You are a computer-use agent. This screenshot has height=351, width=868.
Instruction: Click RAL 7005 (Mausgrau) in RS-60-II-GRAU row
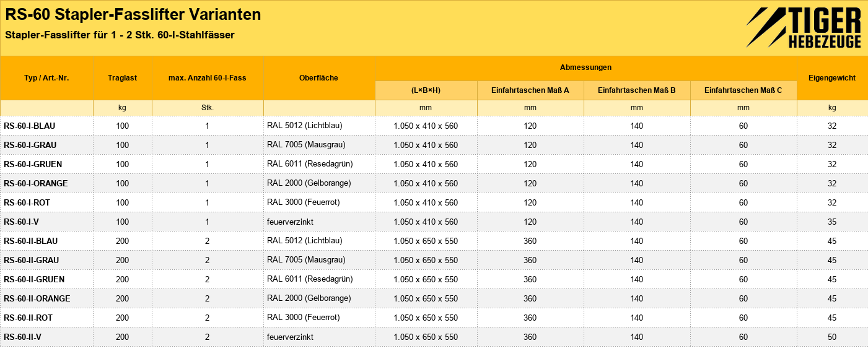tap(306, 260)
